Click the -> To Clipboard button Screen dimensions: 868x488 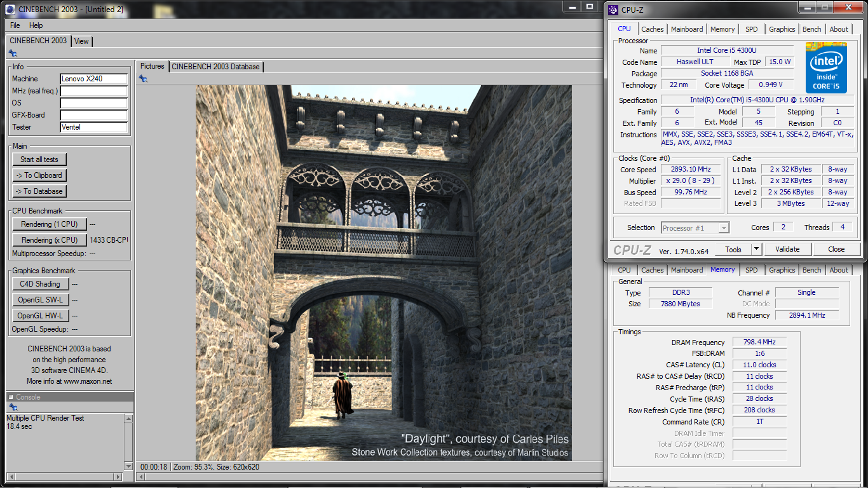point(39,175)
